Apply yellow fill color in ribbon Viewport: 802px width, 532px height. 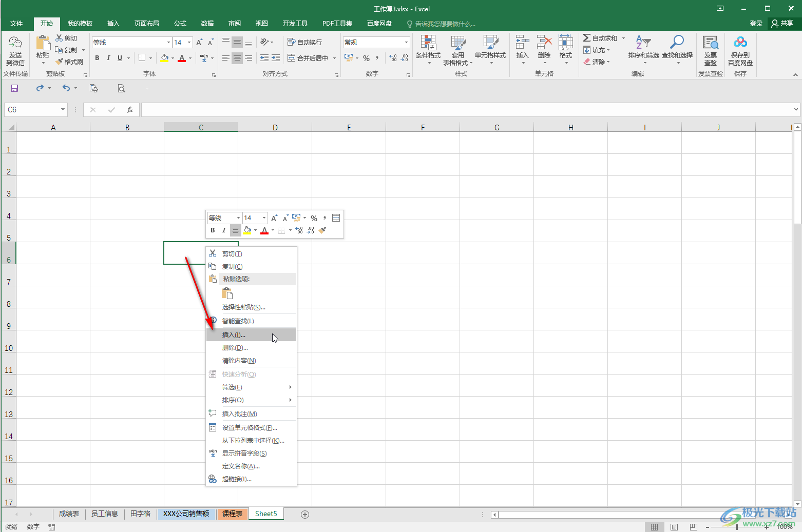(x=164, y=58)
